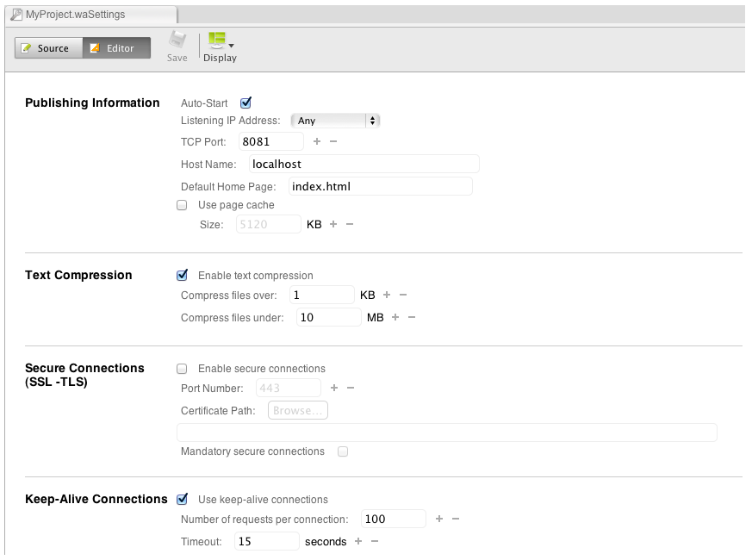This screenshot has height=560, width=752.
Task: Decrease Timeout seconds with minus
Action: pos(375,541)
